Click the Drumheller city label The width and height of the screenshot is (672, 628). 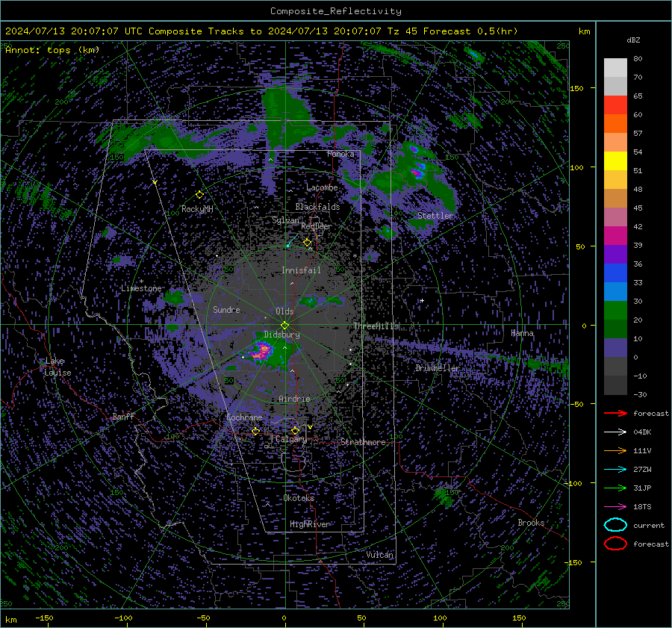pyautogui.click(x=437, y=368)
